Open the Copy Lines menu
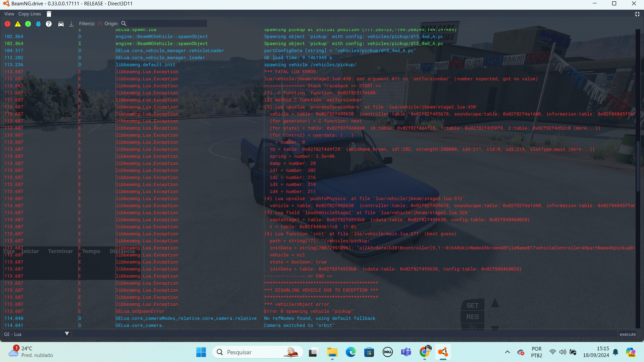 pos(30,14)
